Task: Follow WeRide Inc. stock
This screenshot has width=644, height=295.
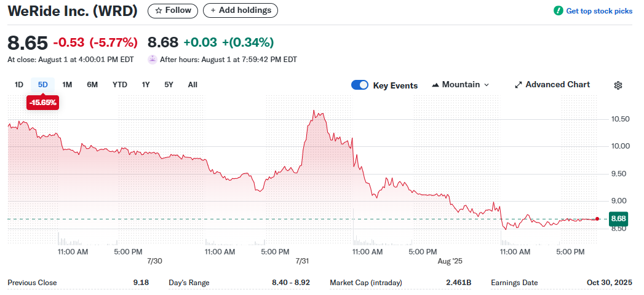Action: (x=172, y=10)
